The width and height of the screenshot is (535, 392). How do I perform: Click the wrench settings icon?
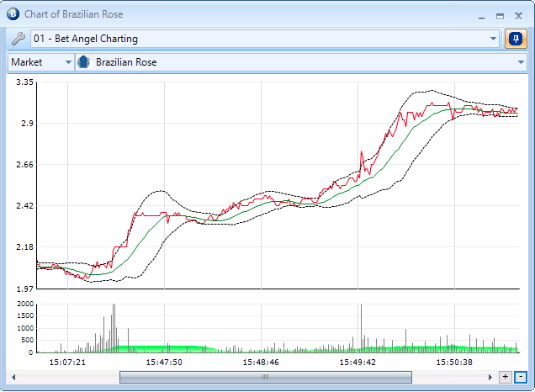[19, 39]
